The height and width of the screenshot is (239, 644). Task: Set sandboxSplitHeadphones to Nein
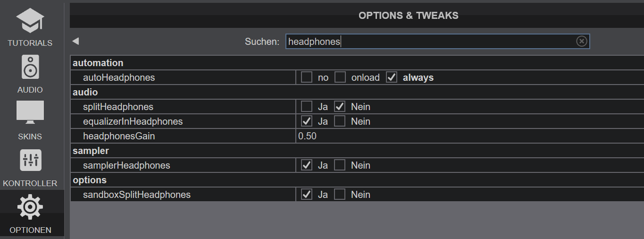[340, 195]
